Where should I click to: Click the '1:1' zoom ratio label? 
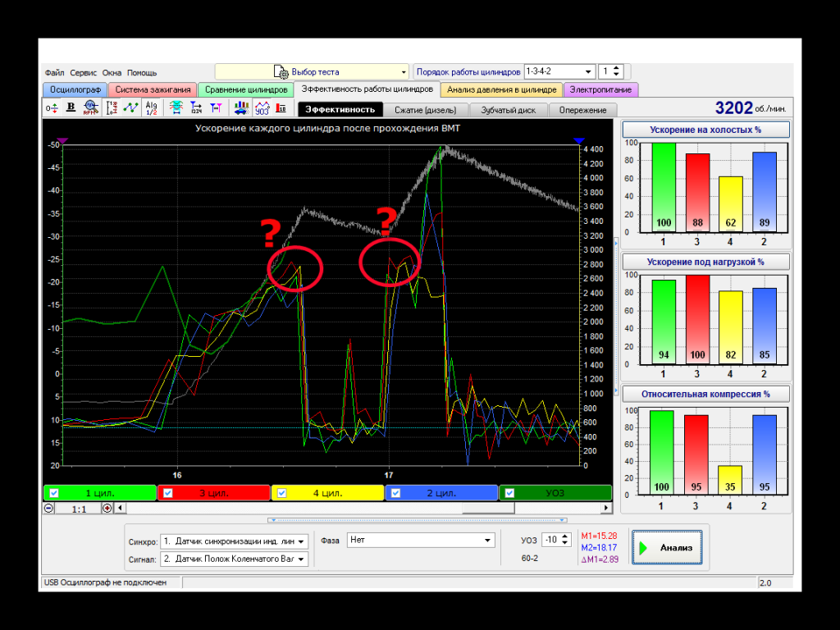[79, 509]
